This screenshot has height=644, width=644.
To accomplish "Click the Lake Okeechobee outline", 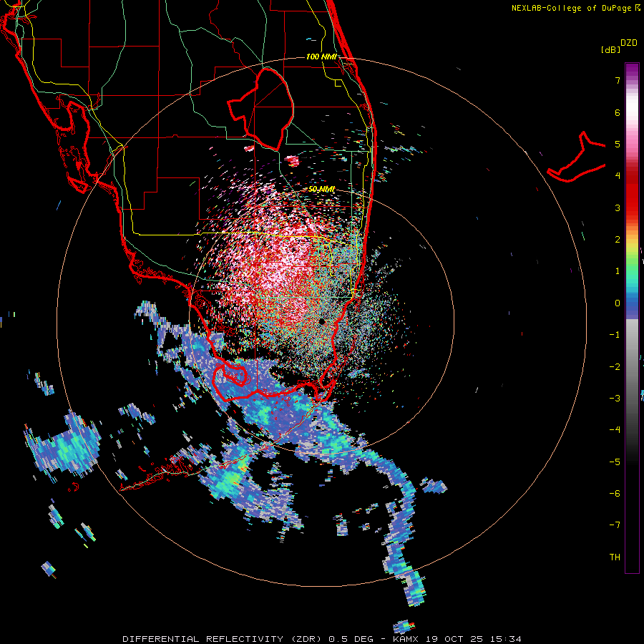I will pyautogui.click(x=260, y=109).
